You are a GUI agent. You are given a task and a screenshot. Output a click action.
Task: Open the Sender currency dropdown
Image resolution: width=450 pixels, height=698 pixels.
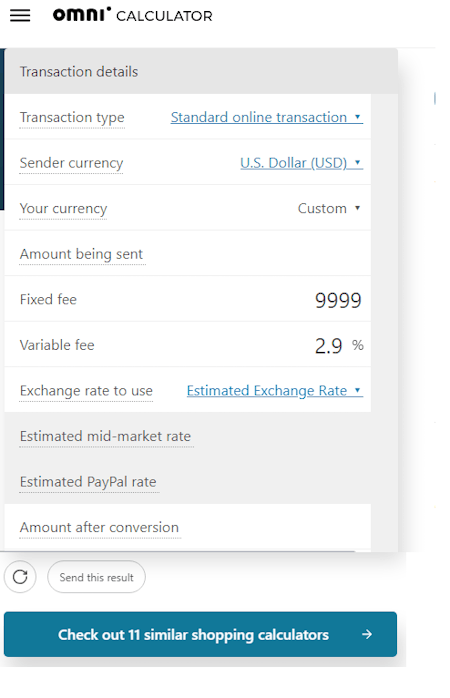pyautogui.click(x=301, y=163)
